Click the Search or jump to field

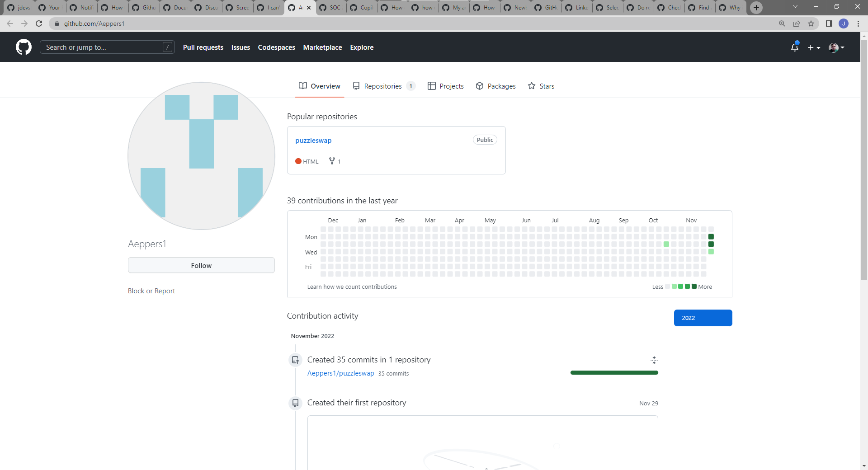[x=107, y=47]
